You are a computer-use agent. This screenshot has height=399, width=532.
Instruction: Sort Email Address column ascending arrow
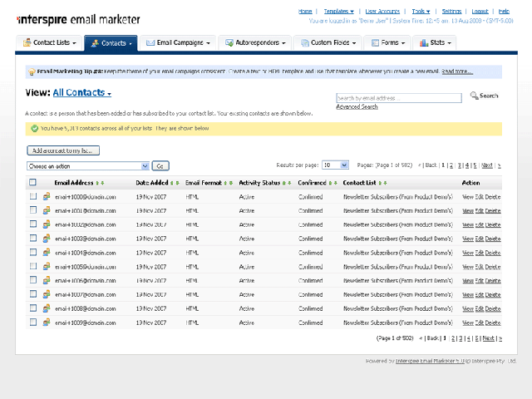pos(97,183)
